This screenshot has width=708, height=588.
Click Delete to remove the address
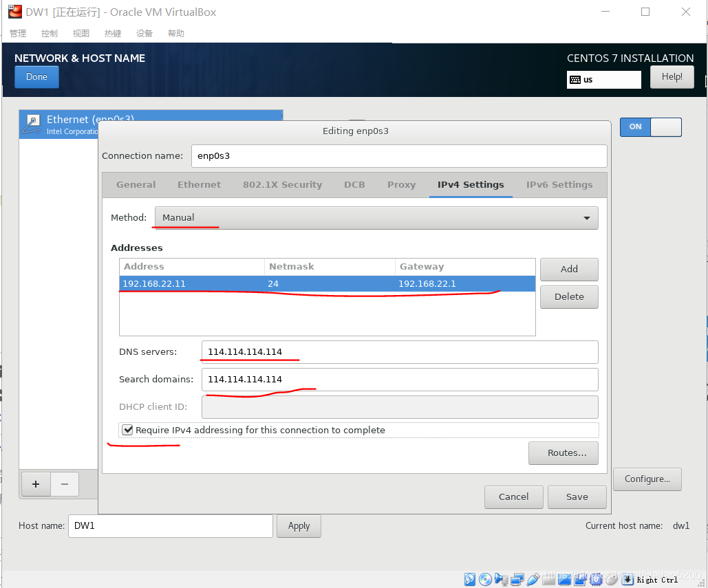(569, 297)
